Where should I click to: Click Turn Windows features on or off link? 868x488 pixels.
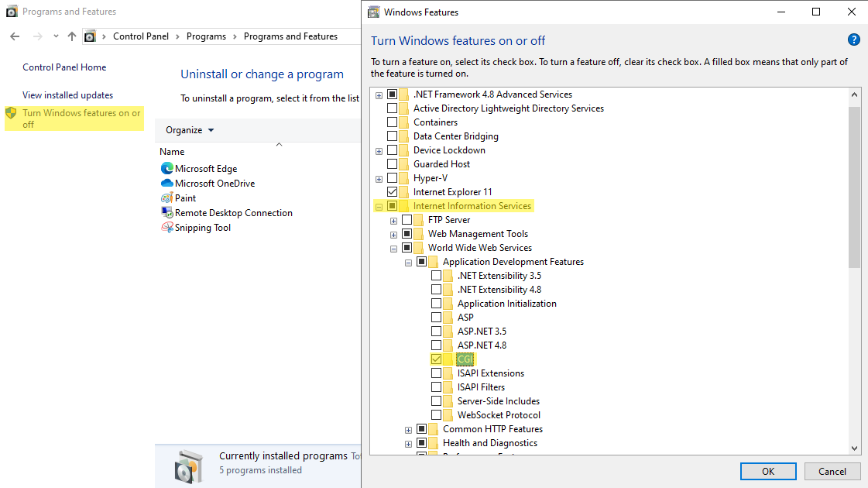81,119
